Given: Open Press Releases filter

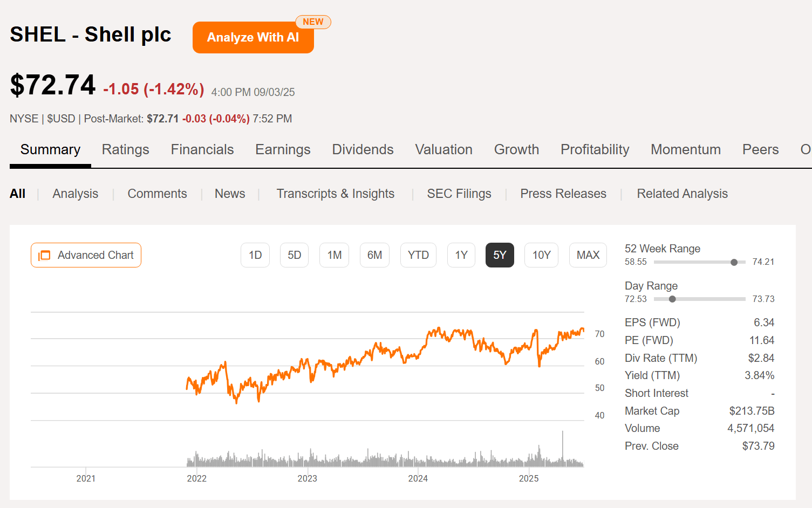Looking at the screenshot, I should point(563,194).
